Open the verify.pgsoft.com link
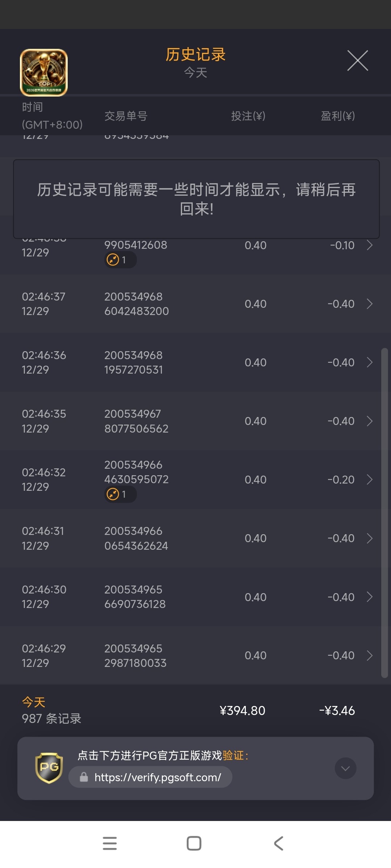Screen dimensions: 391x868 [x=157, y=777]
